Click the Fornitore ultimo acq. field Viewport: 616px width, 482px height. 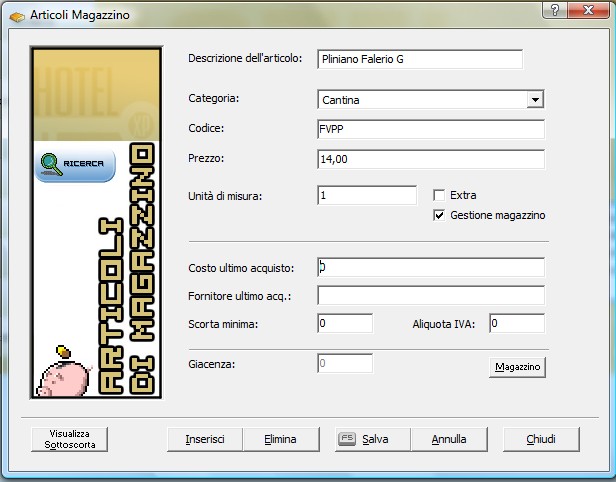click(x=431, y=295)
